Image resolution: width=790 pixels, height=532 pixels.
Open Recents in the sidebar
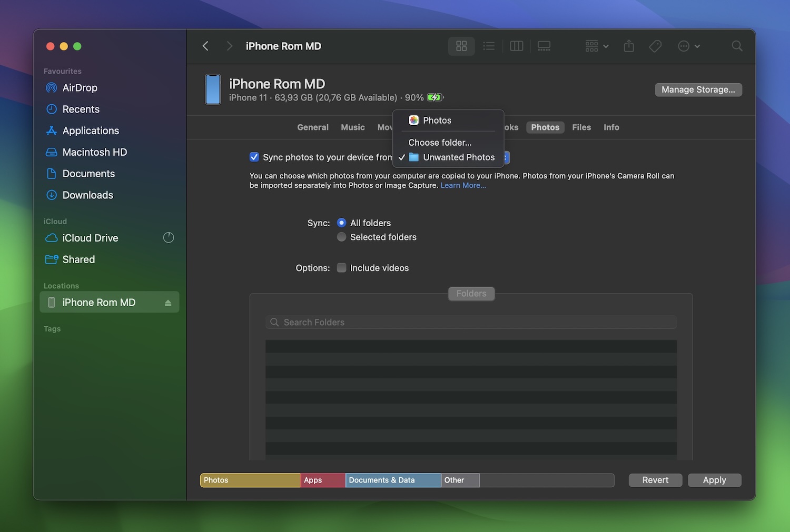click(109, 109)
